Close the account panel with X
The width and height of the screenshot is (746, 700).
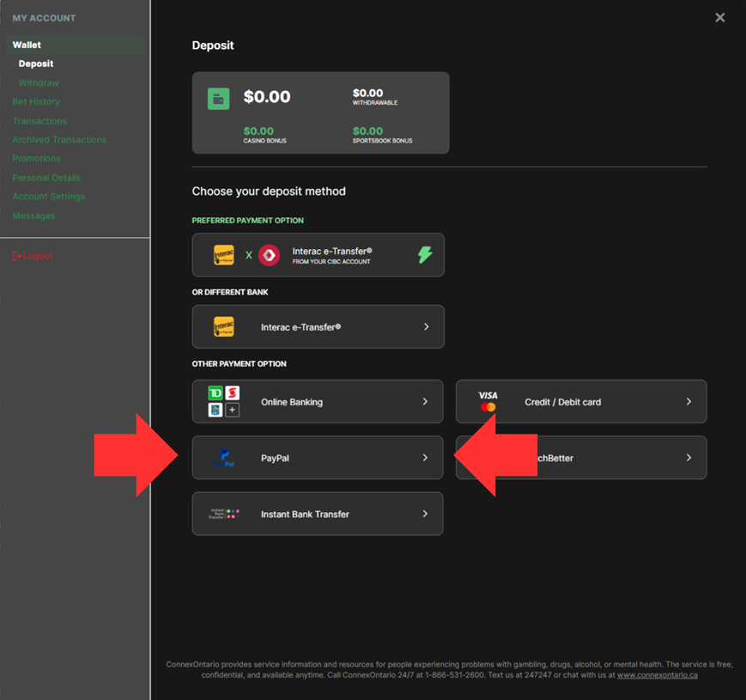coord(719,18)
